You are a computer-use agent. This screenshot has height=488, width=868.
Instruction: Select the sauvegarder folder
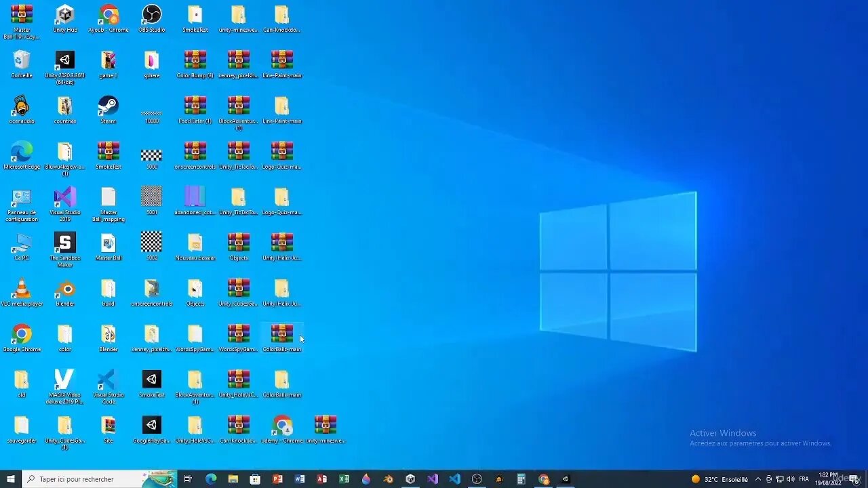[x=22, y=429]
